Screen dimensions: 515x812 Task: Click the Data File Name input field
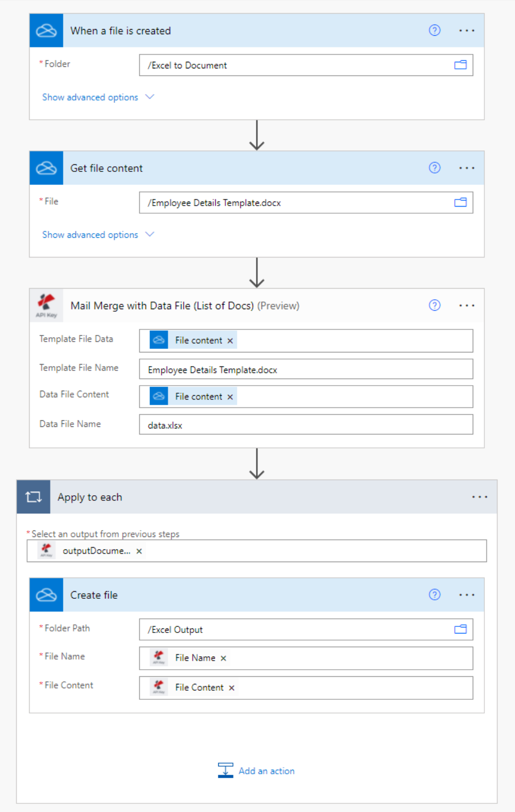(306, 425)
